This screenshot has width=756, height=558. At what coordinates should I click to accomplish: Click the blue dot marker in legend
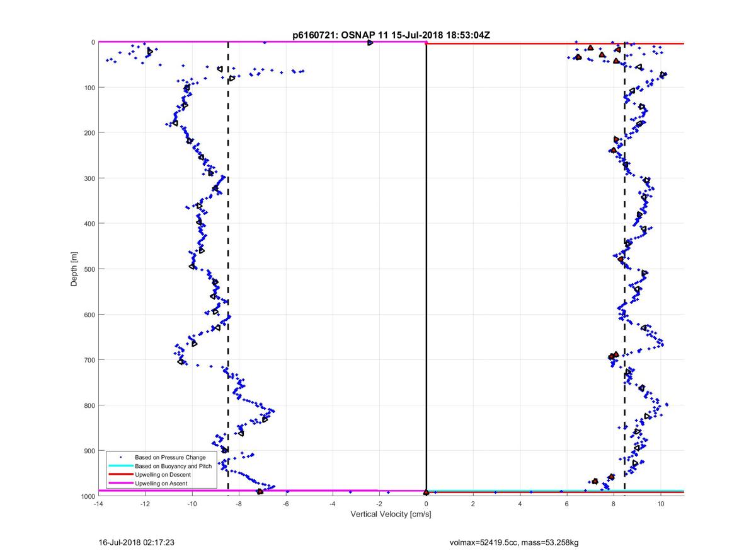click(x=120, y=457)
